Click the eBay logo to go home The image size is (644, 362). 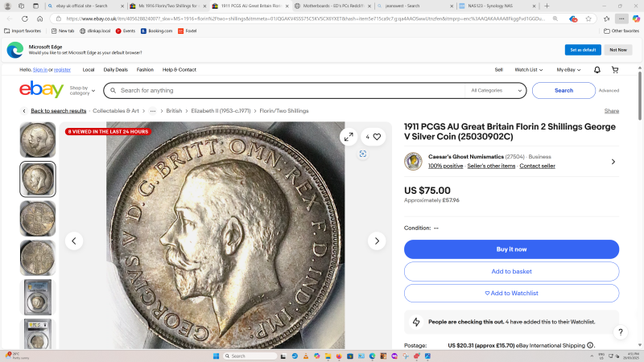point(42,90)
